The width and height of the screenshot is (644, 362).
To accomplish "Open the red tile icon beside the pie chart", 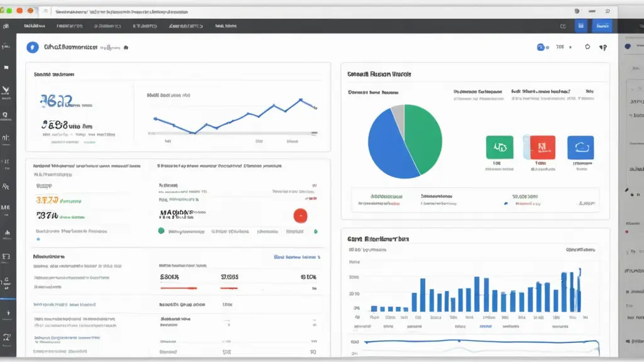I will (541, 148).
